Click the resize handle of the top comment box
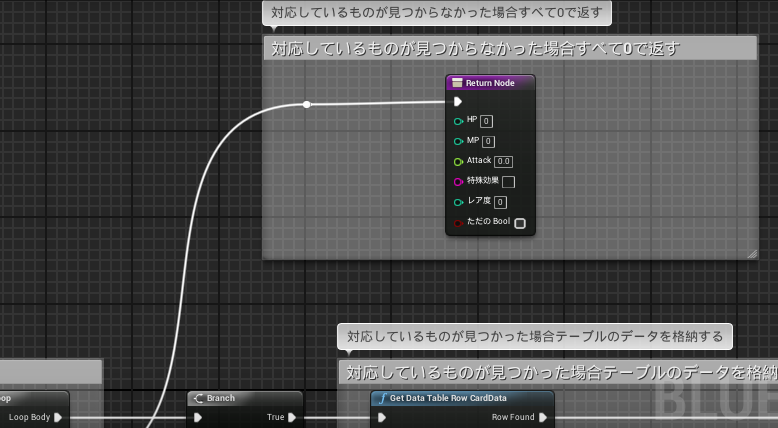This screenshot has width=778, height=428. [752, 253]
